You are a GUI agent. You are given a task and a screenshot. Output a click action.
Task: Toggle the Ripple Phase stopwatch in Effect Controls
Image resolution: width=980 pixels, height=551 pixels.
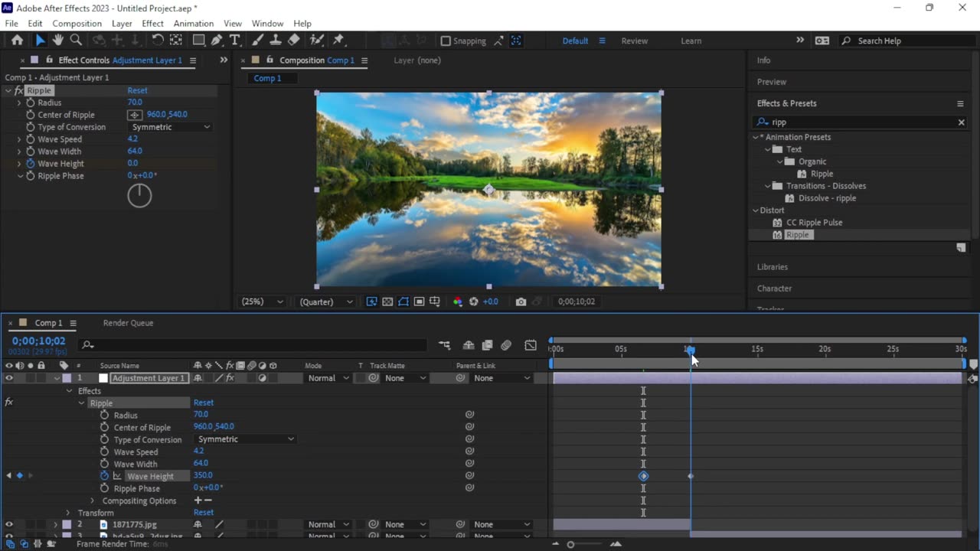(31, 176)
